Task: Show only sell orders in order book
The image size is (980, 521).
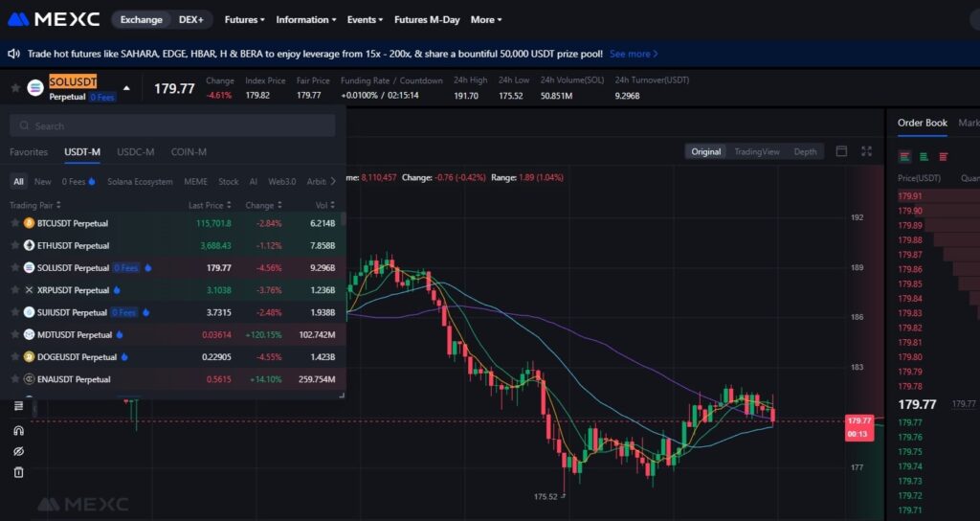Action: [943, 156]
